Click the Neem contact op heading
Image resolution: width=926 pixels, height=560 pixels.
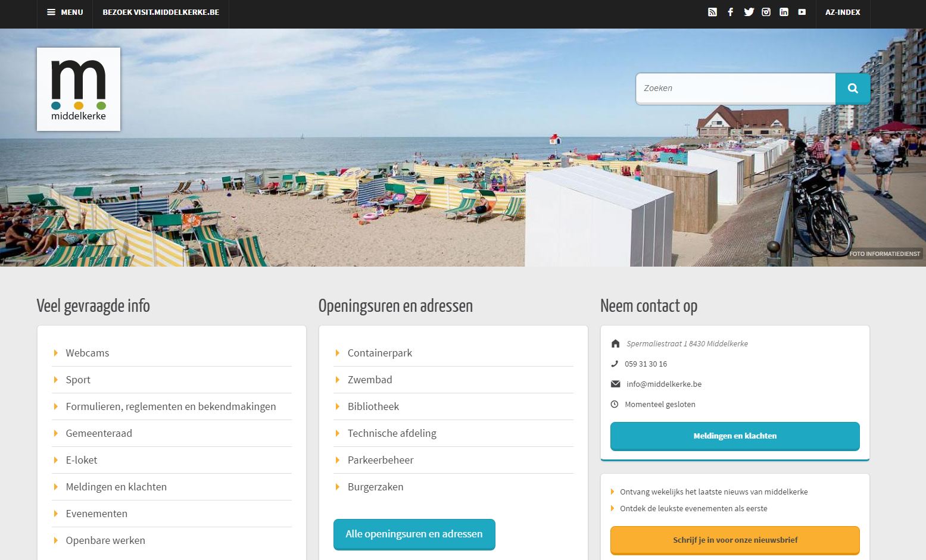[x=648, y=306]
